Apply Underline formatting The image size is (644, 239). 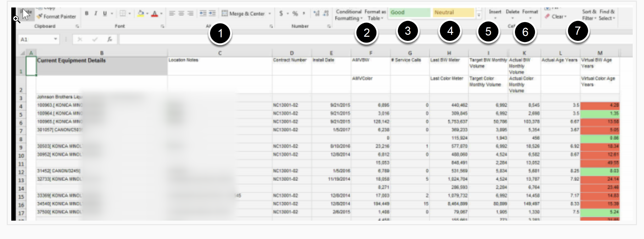105,14
